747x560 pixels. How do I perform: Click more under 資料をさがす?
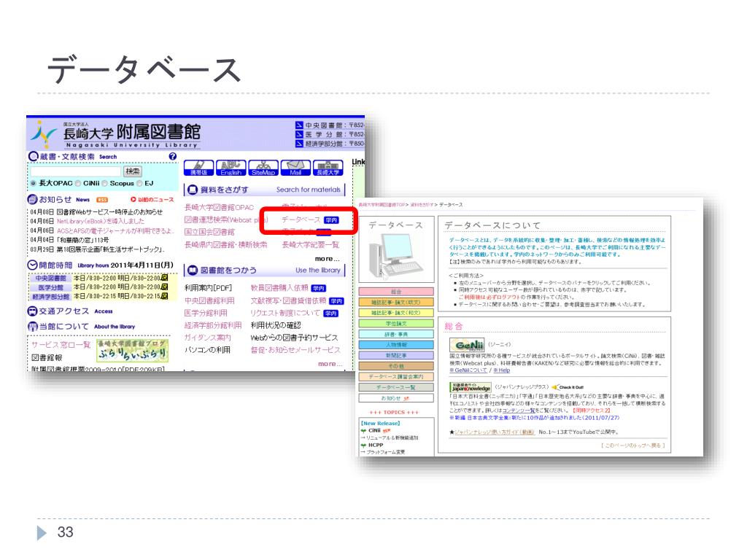(328, 259)
